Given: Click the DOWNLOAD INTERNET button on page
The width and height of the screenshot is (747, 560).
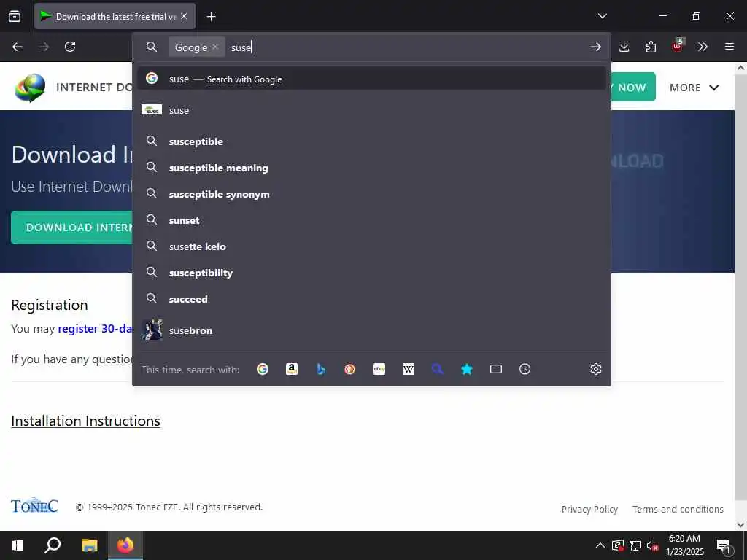Looking at the screenshot, I should click(72, 227).
